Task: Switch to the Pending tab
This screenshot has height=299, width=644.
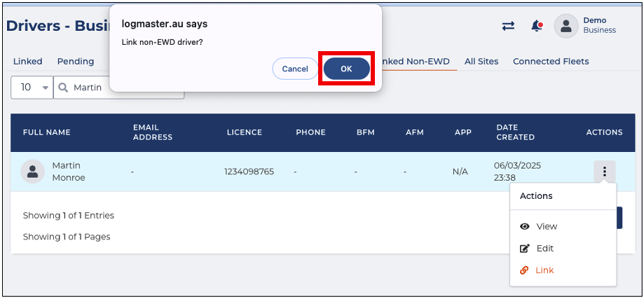Action: point(76,62)
